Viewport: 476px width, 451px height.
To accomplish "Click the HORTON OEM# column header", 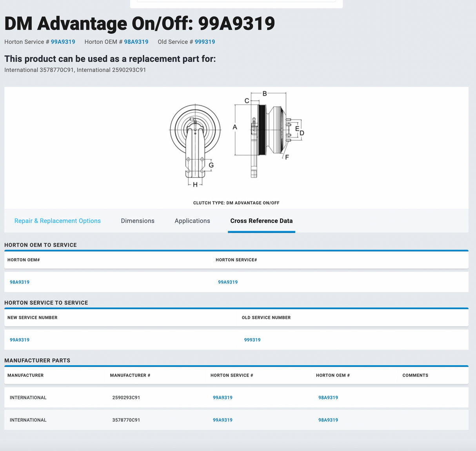I will 24,260.
